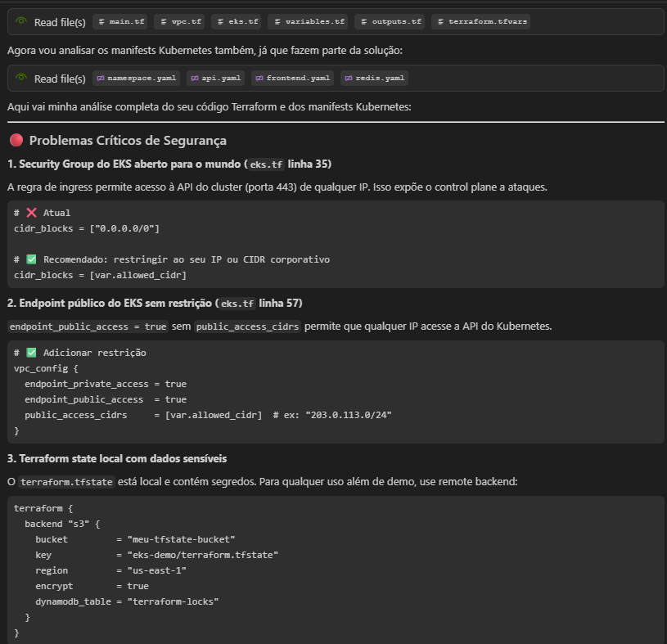Viewport: 667px width, 644px height.
Task: Click the inline eks.tf reference in heading 2
Action: click(237, 304)
